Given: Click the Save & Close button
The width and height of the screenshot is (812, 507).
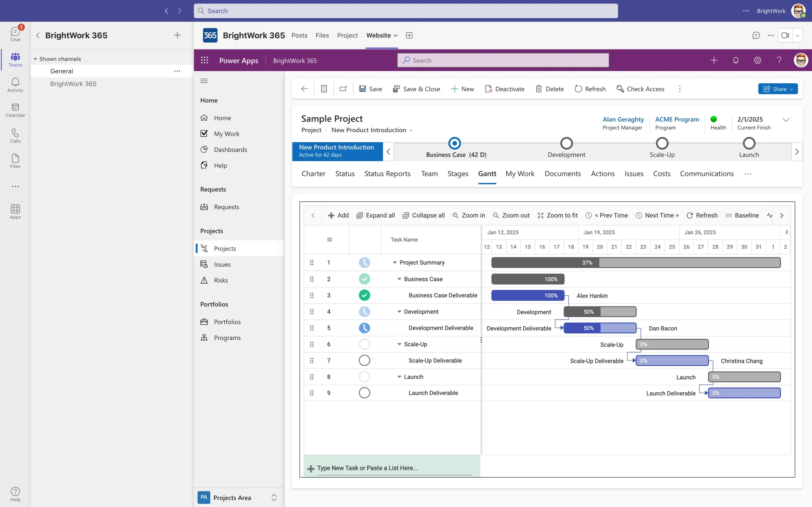Looking at the screenshot, I should 416,89.
